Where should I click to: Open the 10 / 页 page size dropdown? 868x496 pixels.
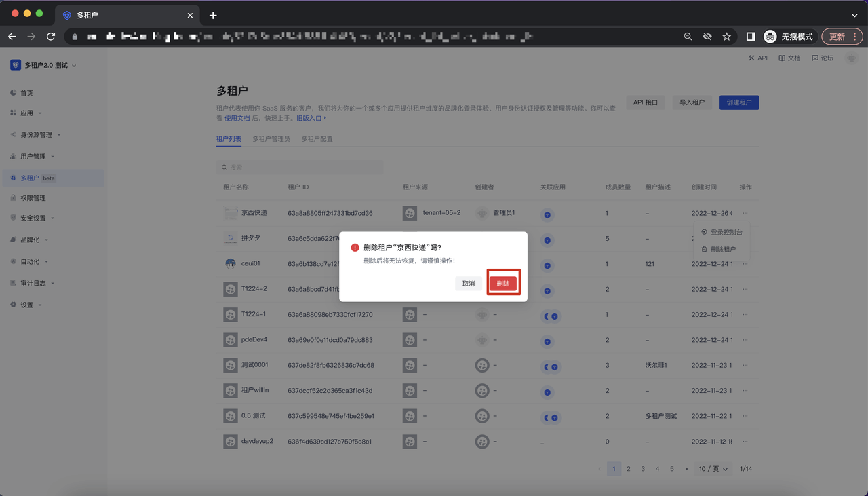(x=713, y=469)
